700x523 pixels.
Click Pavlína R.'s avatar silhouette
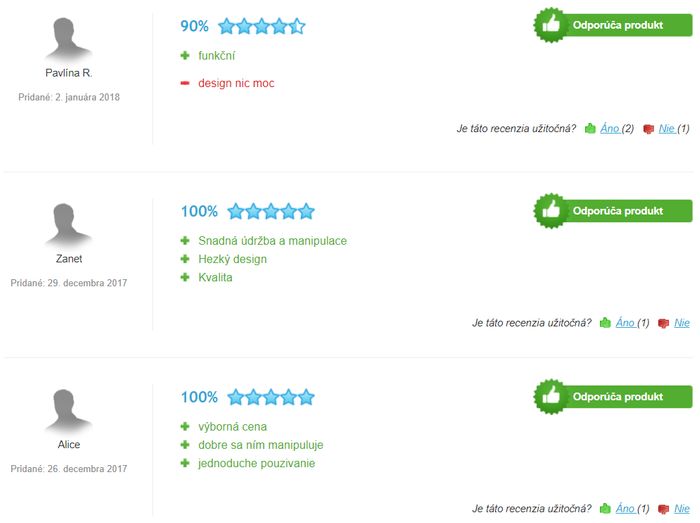(x=68, y=39)
